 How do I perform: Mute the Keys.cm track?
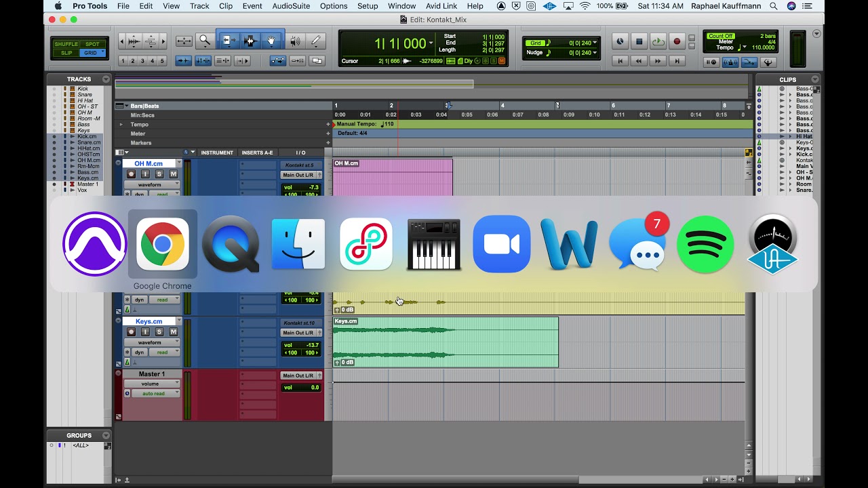174,331
